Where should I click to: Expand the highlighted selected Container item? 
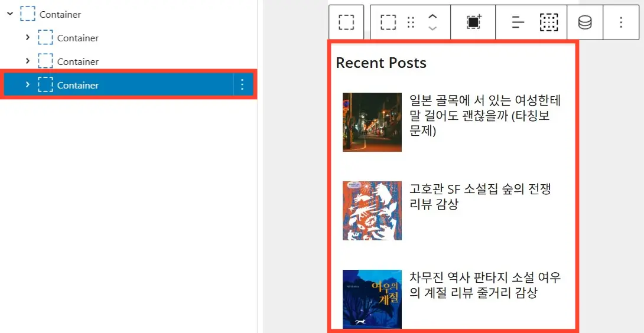coord(28,84)
